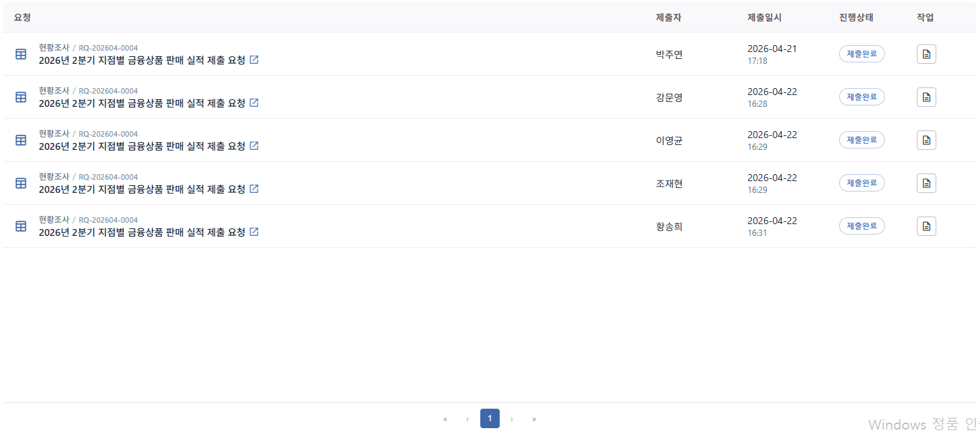The width and height of the screenshot is (980, 433).
Task: Go to last page with » arrow
Action: [534, 418]
